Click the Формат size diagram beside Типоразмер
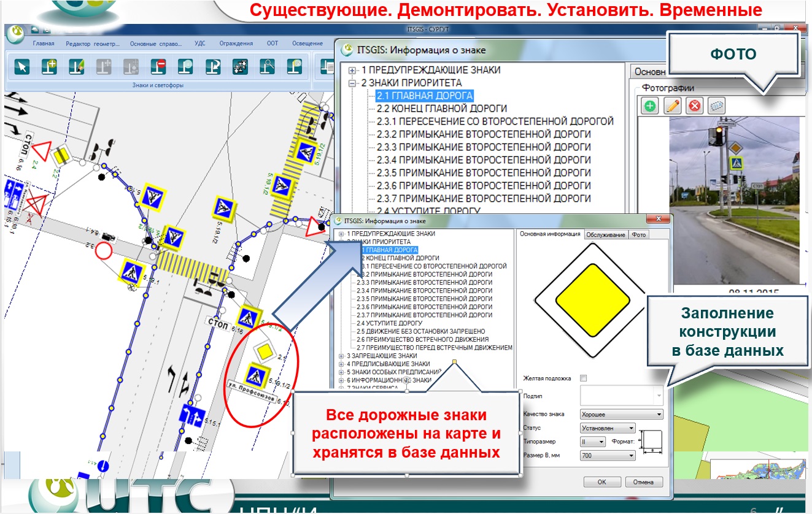Viewport: 812px width, 514px height. click(x=651, y=442)
